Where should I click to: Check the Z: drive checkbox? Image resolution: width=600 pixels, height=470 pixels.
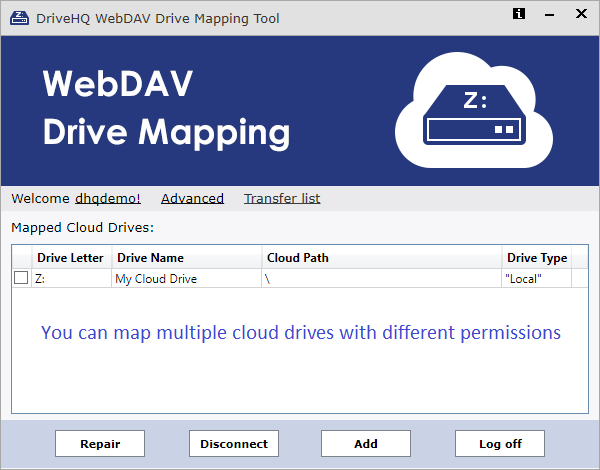[x=21, y=278]
